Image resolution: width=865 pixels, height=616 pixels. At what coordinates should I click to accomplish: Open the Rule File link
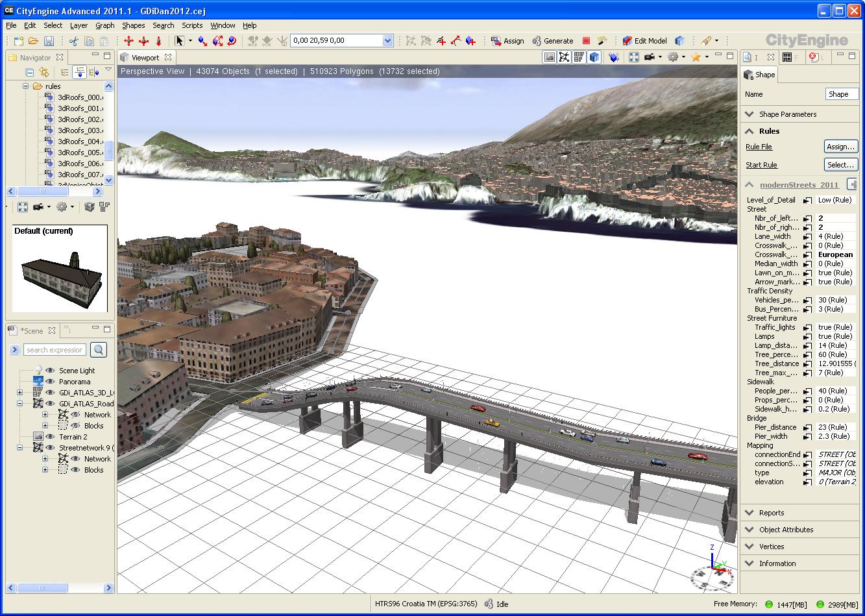click(759, 147)
